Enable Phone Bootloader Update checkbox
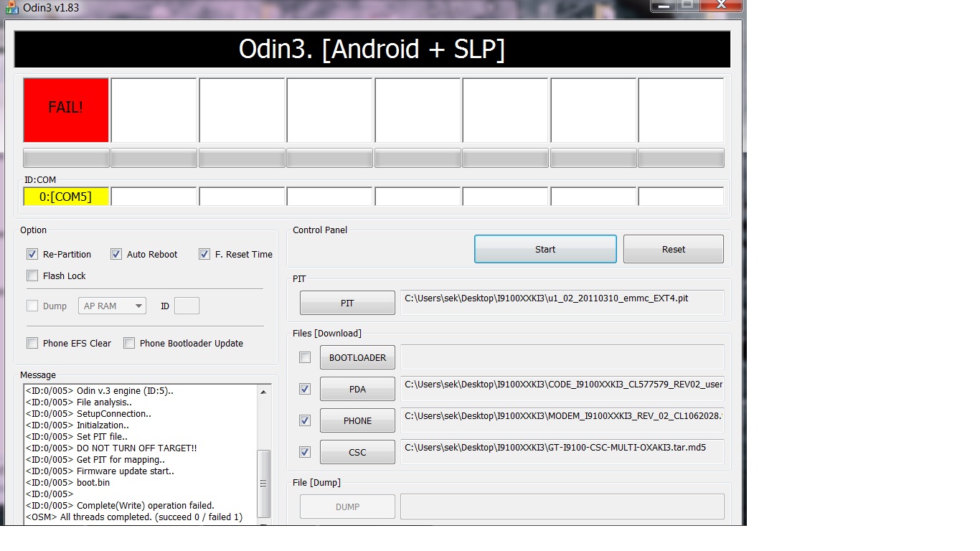The image size is (980, 551). coord(129,343)
